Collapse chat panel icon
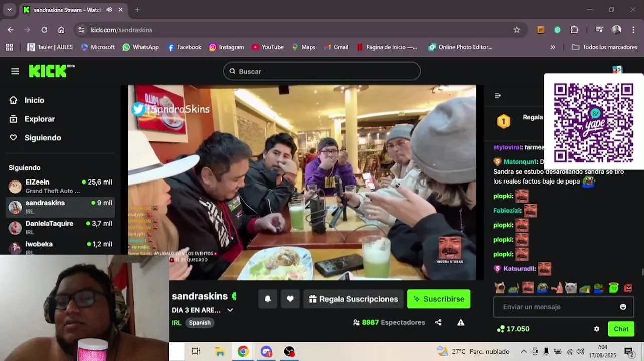 [x=498, y=96]
